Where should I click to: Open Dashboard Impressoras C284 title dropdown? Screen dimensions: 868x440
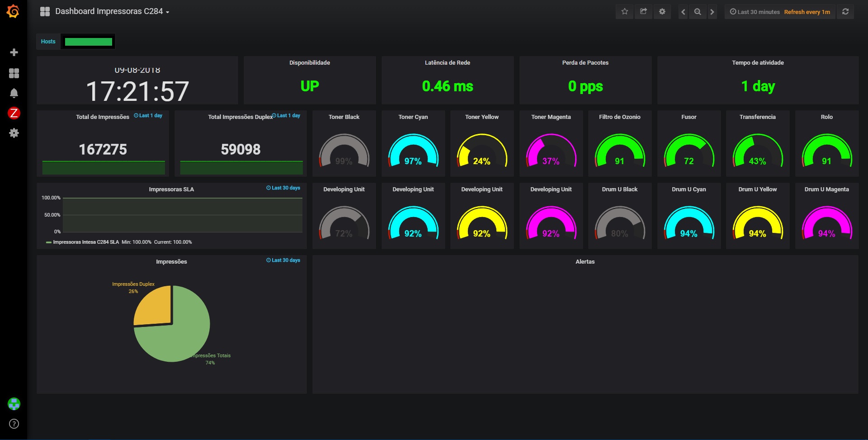tap(112, 12)
